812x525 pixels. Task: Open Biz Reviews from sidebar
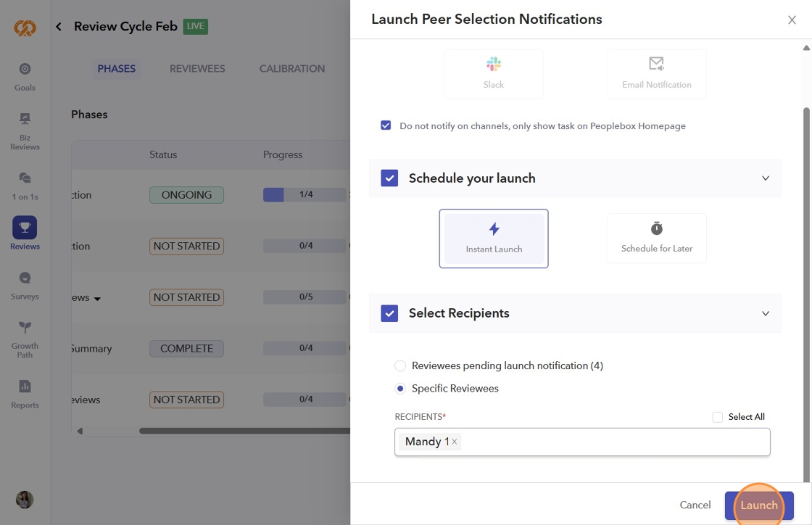pyautogui.click(x=25, y=131)
